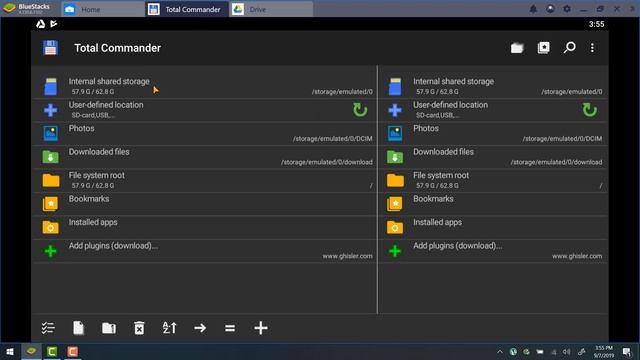Click the A-Z sort icon in the bottom toolbar
The image size is (640, 360).
click(169, 328)
